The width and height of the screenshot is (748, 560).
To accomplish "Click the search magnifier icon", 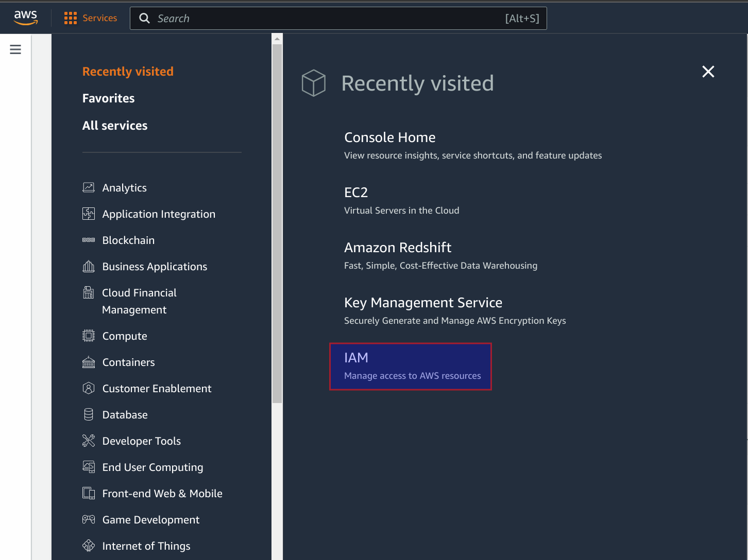I will coord(145,19).
